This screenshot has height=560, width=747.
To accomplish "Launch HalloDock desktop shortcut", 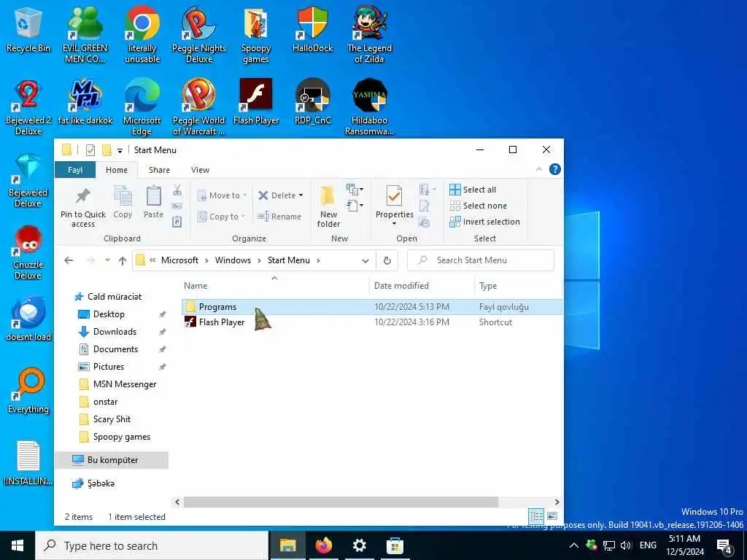I will (312, 31).
